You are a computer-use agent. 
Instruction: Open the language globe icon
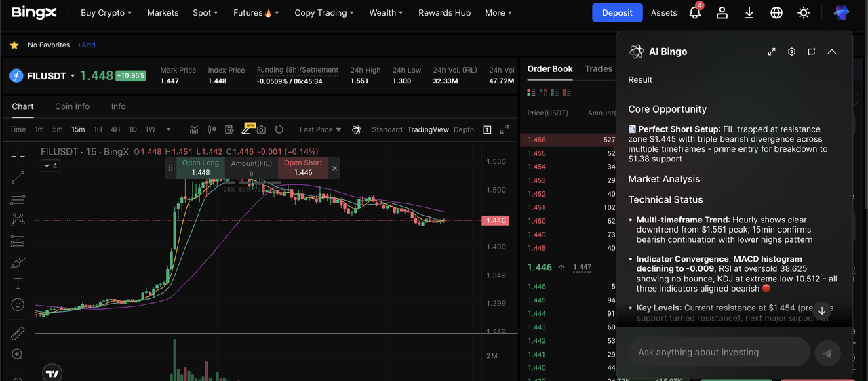[776, 13]
